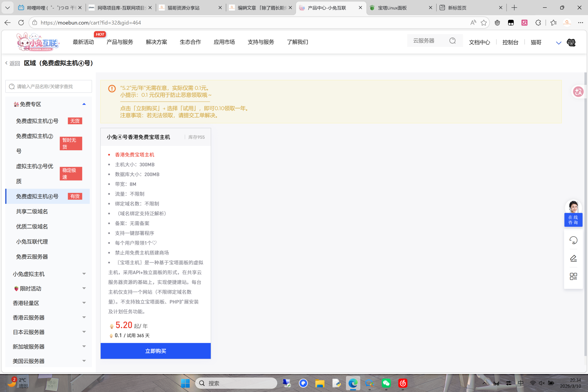Click the MoeBun Cloud rabbit logo
588x392 pixels.
(x=38, y=42)
